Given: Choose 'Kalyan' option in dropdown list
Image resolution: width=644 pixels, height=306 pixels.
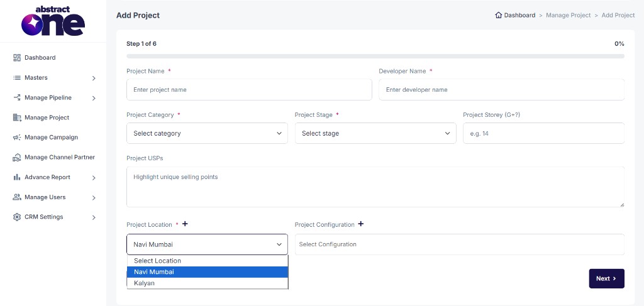Looking at the screenshot, I should click(208, 283).
